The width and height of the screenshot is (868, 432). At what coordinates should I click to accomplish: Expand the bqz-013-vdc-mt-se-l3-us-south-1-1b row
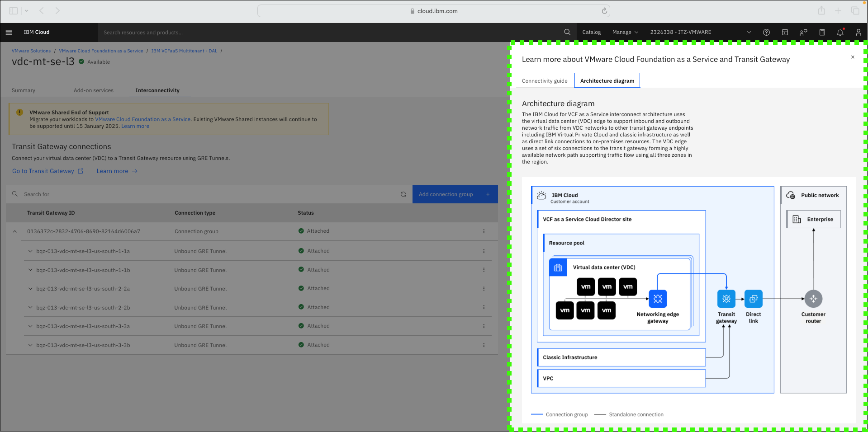30,270
